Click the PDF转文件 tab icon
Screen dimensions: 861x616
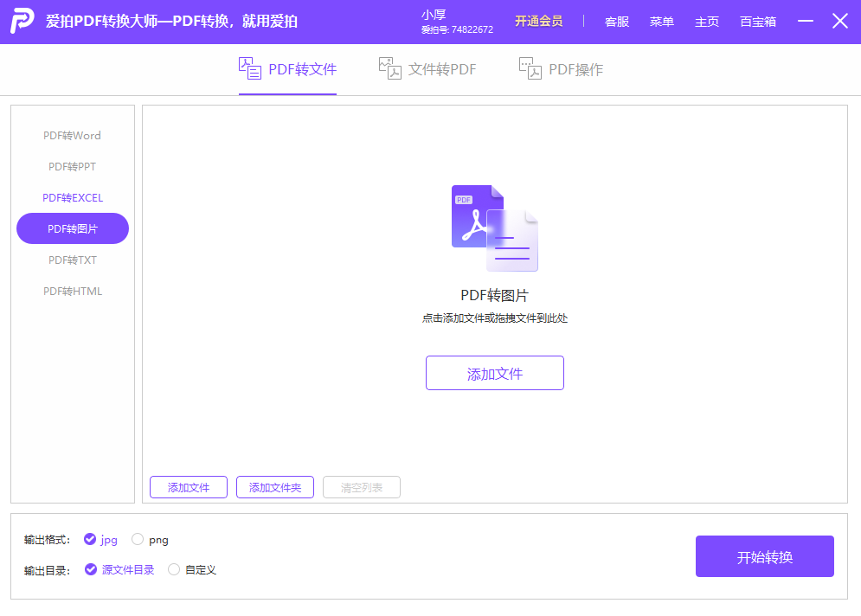[x=250, y=68]
